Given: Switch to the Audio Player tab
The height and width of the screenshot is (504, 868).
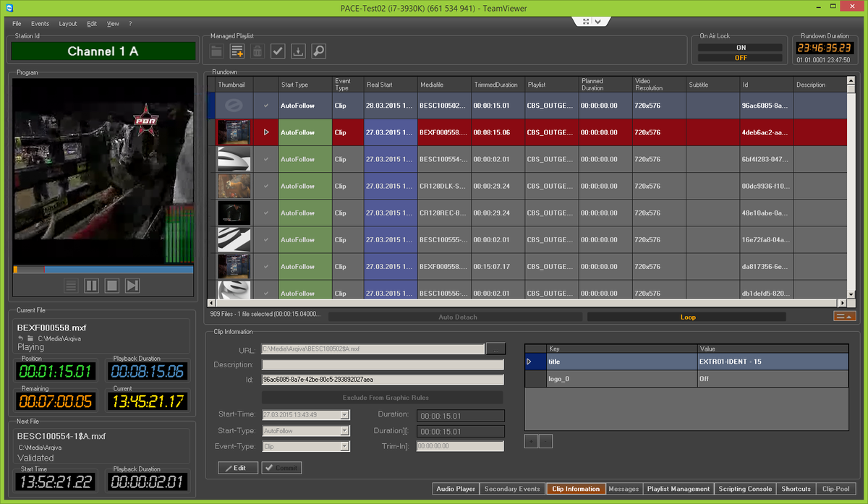Looking at the screenshot, I should click(x=456, y=489).
